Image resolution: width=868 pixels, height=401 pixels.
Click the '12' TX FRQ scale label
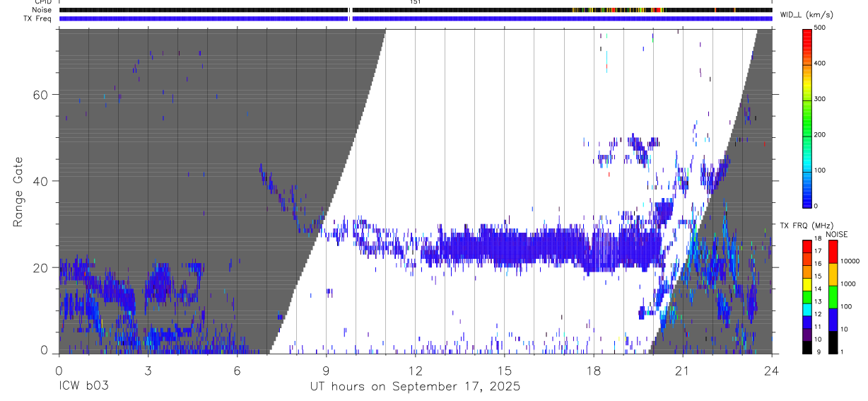pos(818,315)
